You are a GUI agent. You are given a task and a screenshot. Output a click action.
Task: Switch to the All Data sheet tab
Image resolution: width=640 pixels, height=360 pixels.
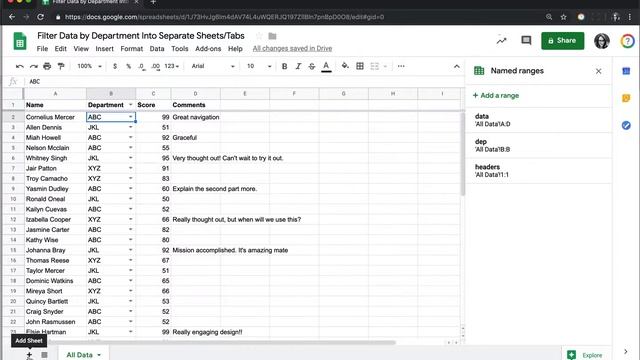pyautogui.click(x=79, y=355)
